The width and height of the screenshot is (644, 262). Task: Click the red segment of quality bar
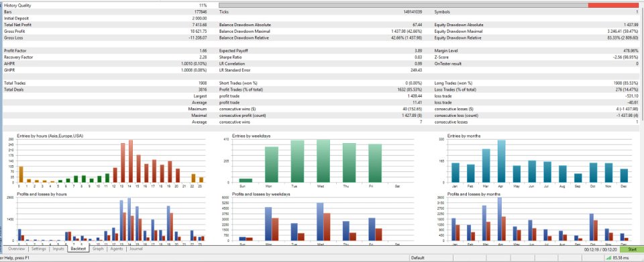(x=612, y=5)
